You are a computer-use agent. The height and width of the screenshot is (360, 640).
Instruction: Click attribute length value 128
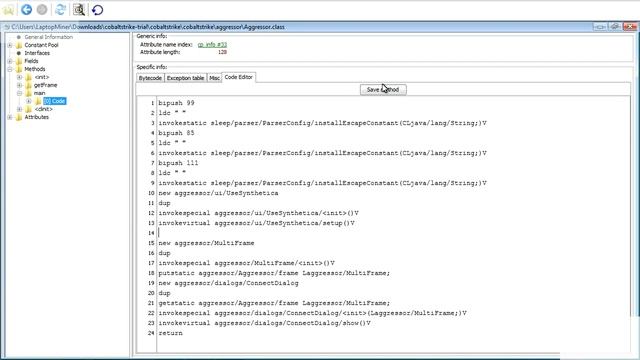pyautogui.click(x=222, y=52)
